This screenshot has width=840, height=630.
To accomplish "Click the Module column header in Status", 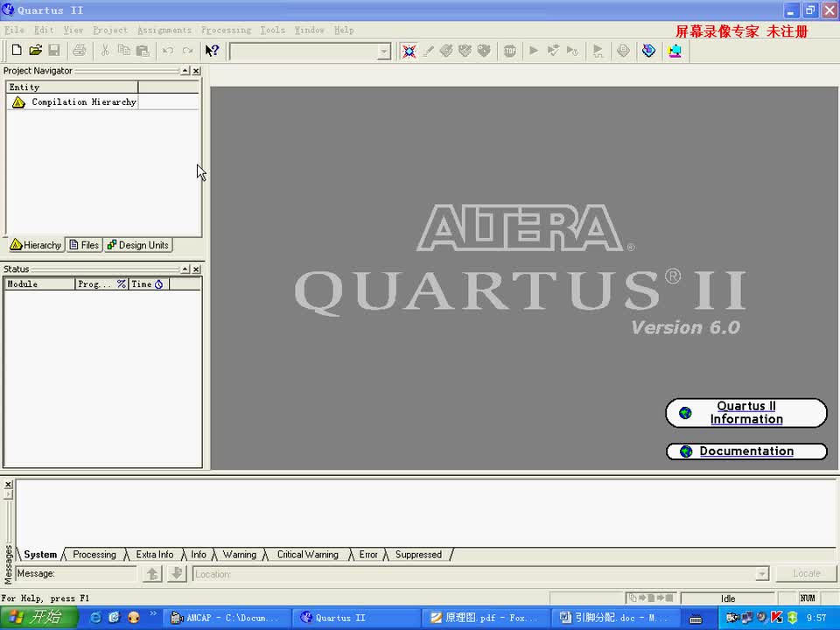I will [x=39, y=283].
